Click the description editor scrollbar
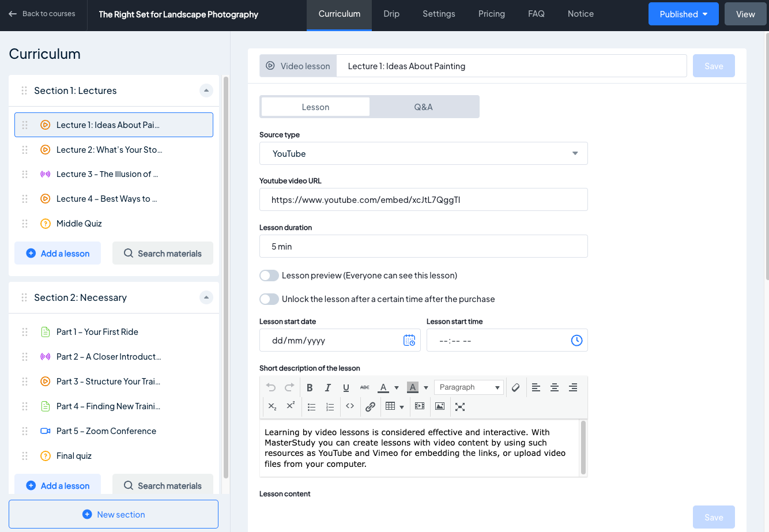This screenshot has width=769, height=532. (583, 447)
